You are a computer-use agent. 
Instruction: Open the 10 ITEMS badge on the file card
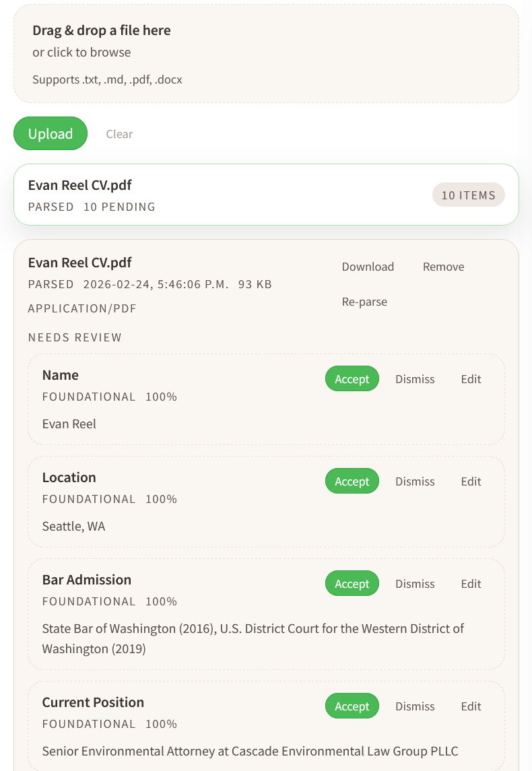(468, 195)
